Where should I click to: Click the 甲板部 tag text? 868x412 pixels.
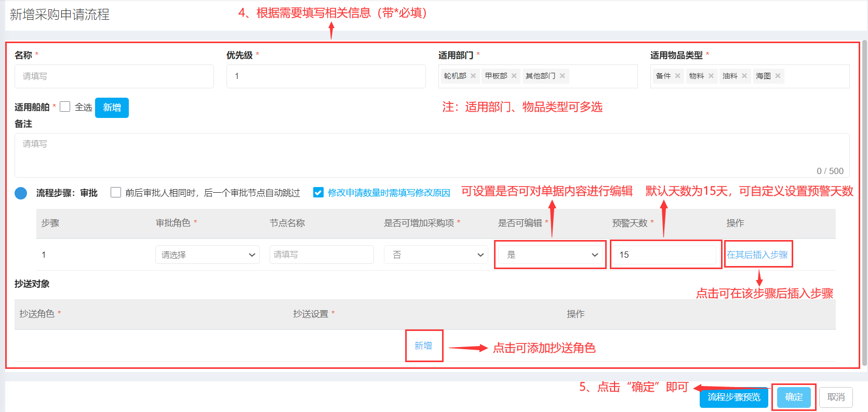[496, 76]
